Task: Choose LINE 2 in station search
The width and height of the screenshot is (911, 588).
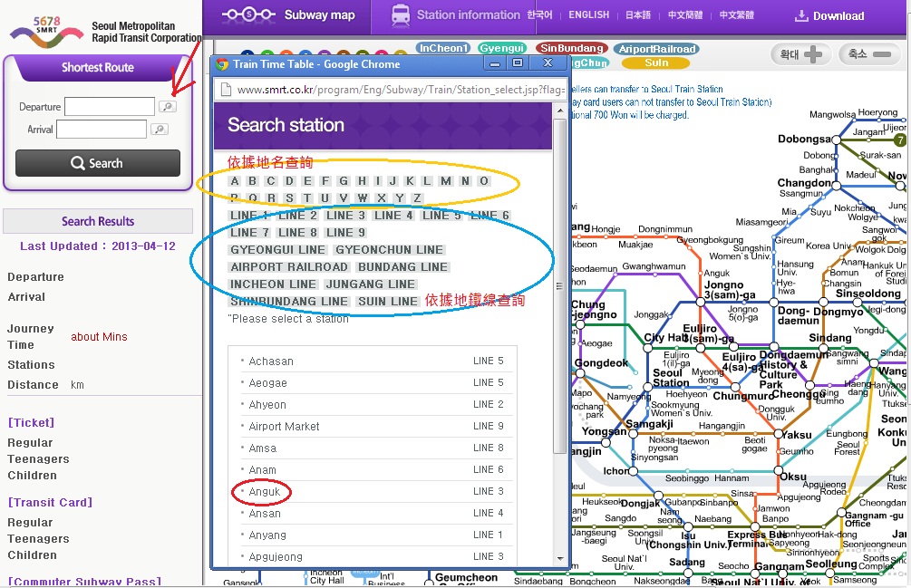Action: [297, 216]
